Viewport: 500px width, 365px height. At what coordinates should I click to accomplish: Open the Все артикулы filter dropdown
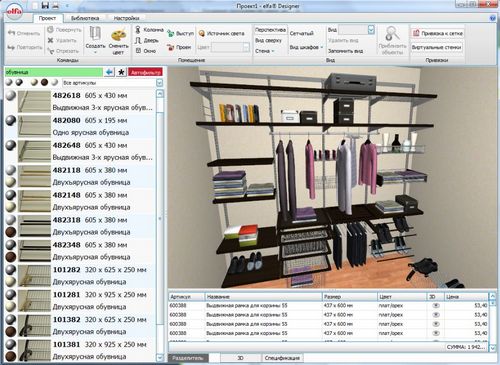pyautogui.click(x=113, y=82)
